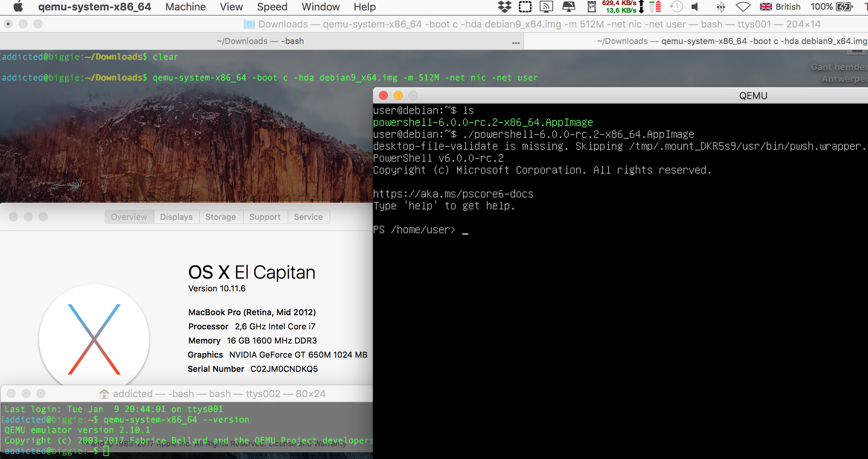Open the Dropbox menu bar icon

click(504, 7)
